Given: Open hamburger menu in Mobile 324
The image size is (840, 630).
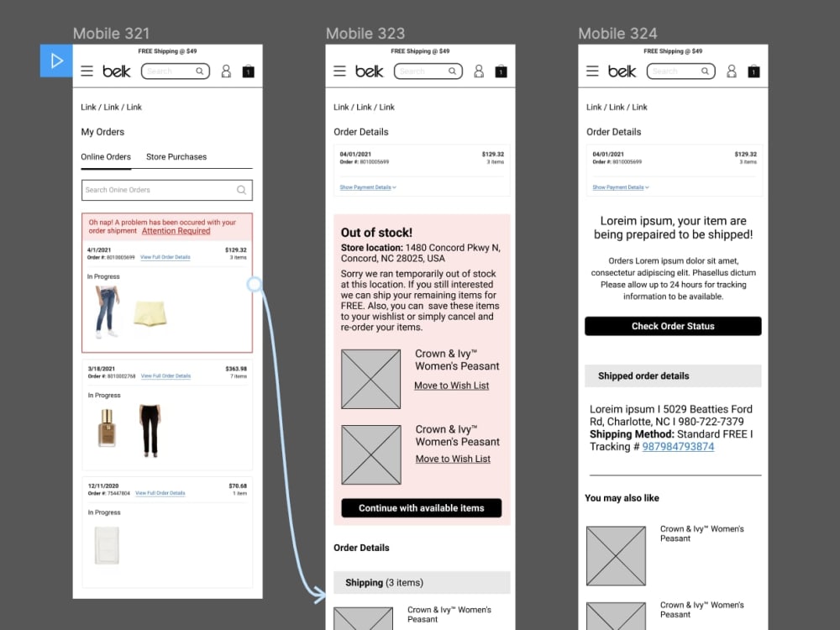Looking at the screenshot, I should tap(592, 71).
